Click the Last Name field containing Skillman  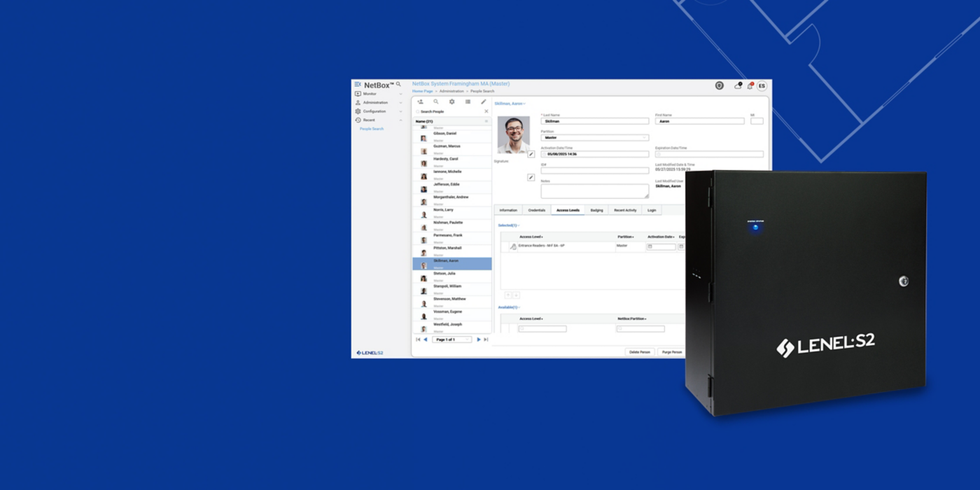[594, 121]
